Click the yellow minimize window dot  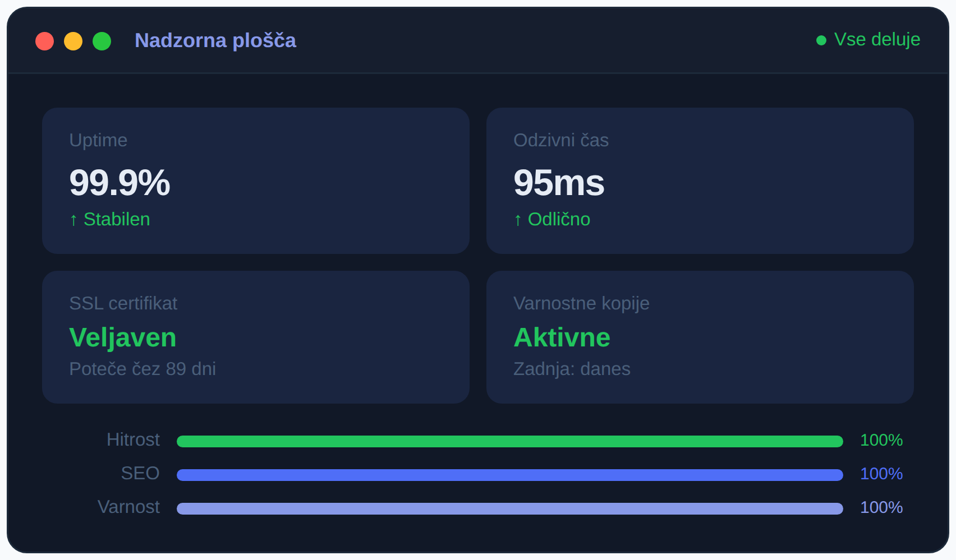click(73, 41)
